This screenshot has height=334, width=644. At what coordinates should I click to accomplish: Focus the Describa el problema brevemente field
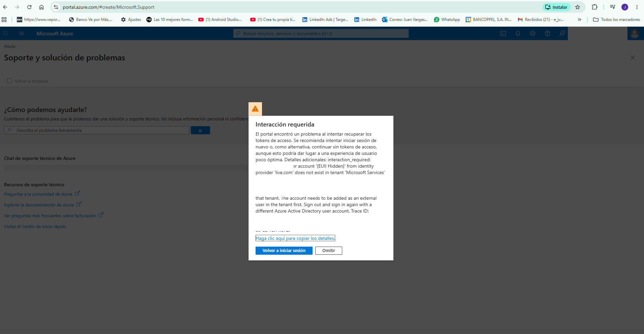pyautogui.click(x=97, y=130)
